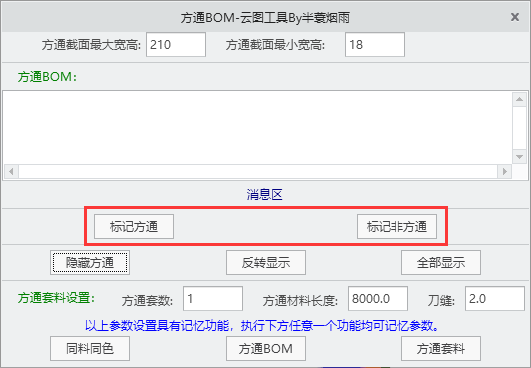Click the 标记非方通 button

click(397, 226)
